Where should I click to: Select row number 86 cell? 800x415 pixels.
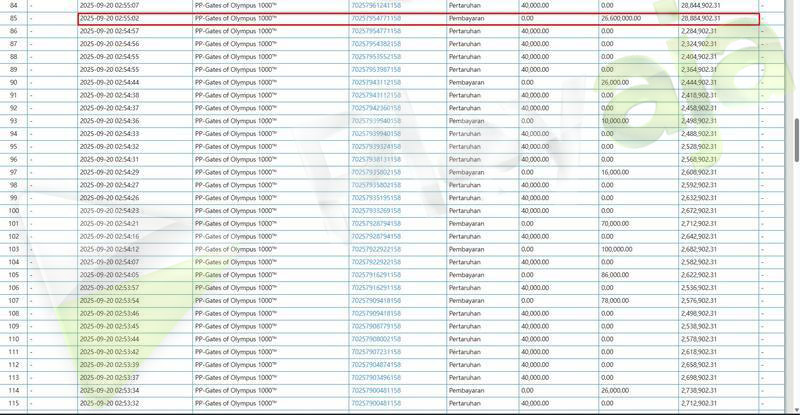tap(14, 31)
